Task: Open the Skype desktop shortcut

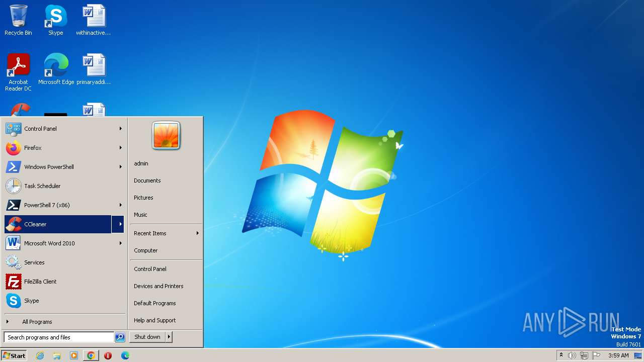Action: click(x=55, y=20)
